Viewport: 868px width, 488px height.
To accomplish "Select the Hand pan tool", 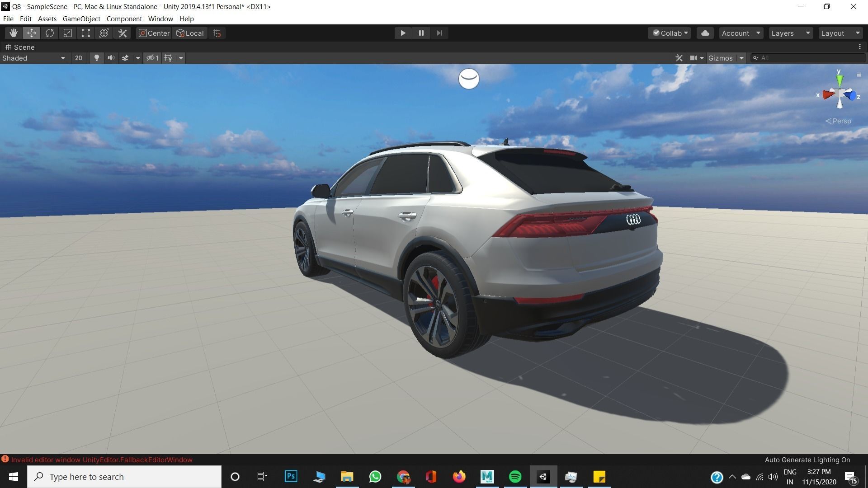I will pos(13,33).
